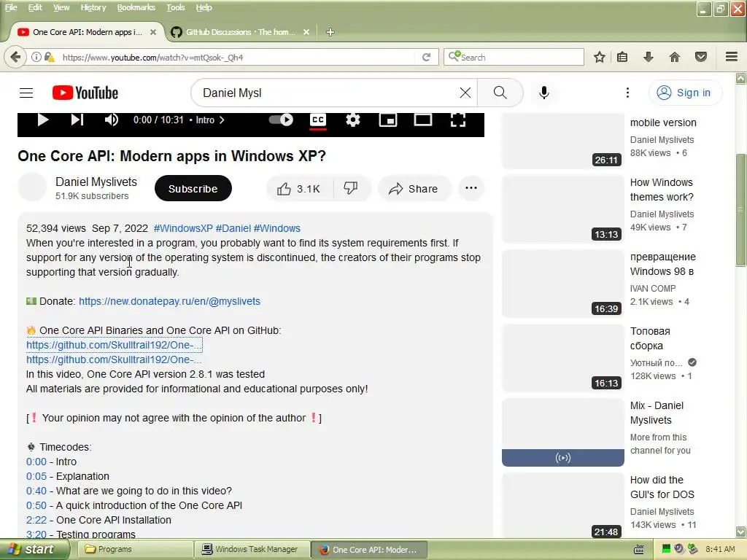Show bookmarks list icon
747x560 pixels.
(622, 57)
